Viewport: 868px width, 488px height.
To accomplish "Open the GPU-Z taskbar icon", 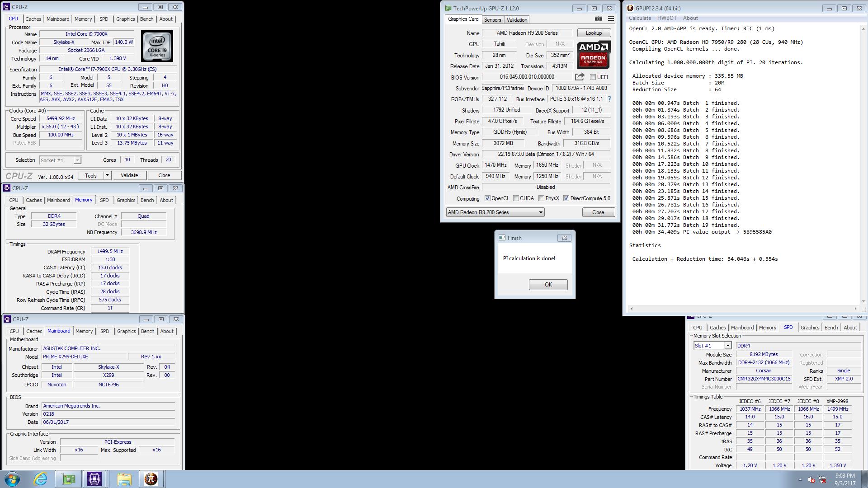I will tap(69, 479).
